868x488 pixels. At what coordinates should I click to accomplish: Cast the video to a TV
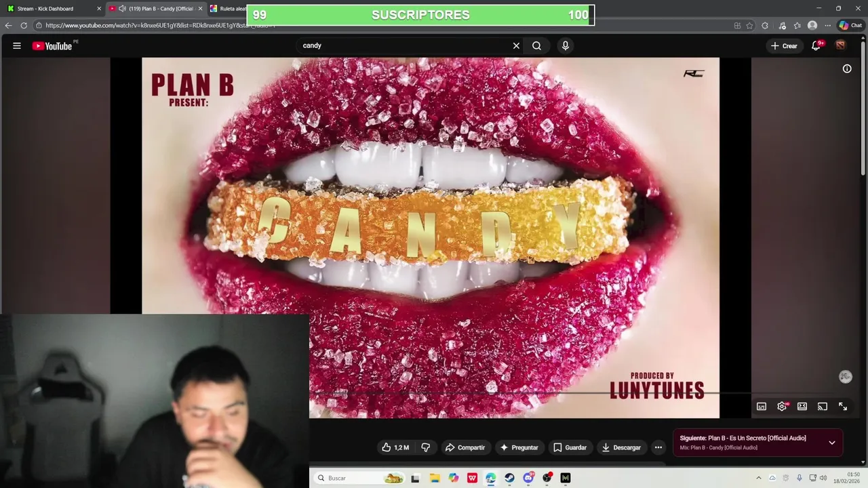pyautogui.click(x=823, y=407)
